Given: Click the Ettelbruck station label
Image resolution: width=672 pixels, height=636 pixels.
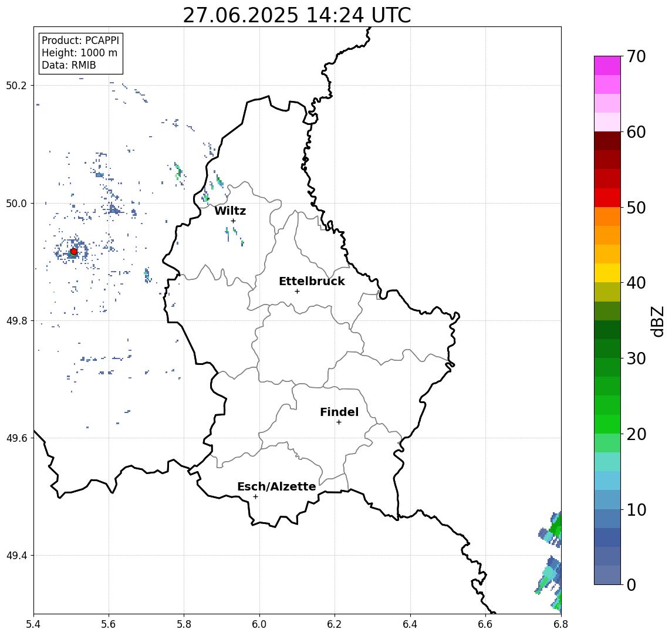Looking at the screenshot, I should pyautogui.click(x=312, y=281).
